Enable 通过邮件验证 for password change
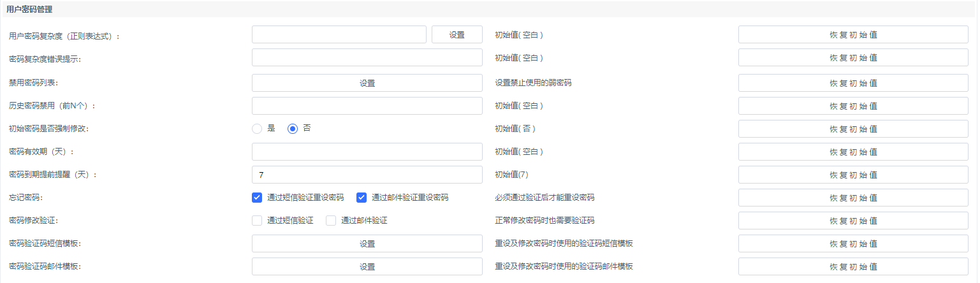 coord(331,221)
